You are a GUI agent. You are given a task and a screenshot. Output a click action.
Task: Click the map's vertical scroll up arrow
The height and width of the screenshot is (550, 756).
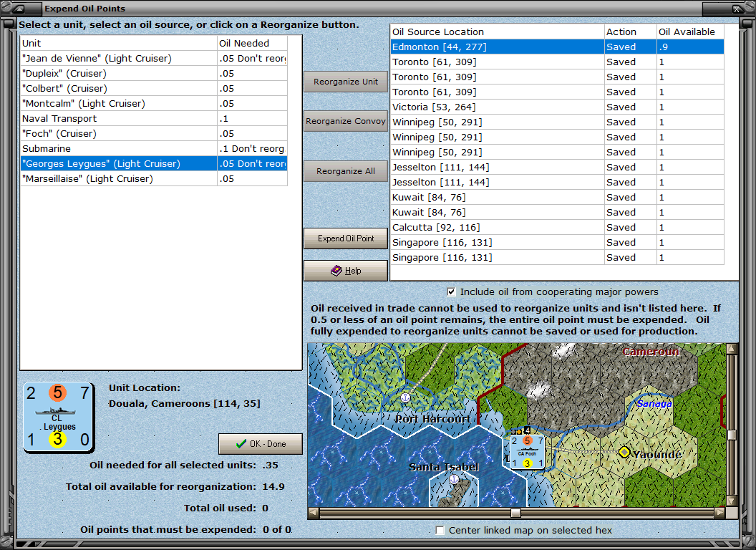click(x=732, y=349)
